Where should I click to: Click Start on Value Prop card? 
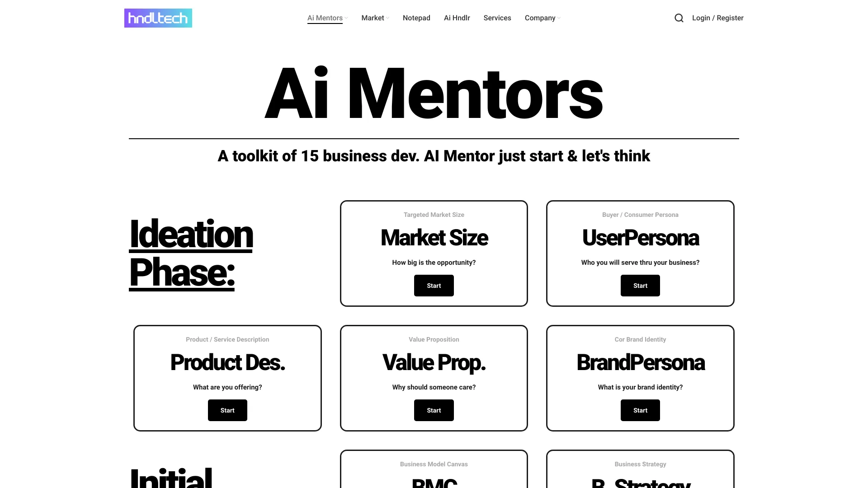coord(434,410)
